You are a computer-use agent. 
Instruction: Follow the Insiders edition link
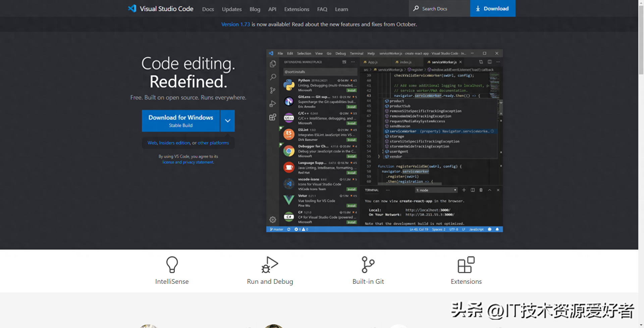click(174, 143)
